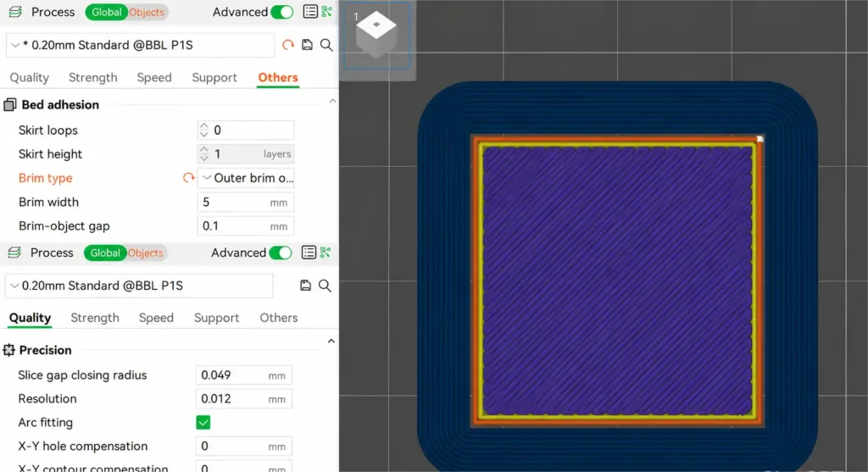Select Global in the lower Process panel
The width and height of the screenshot is (868, 472).
pos(105,253)
